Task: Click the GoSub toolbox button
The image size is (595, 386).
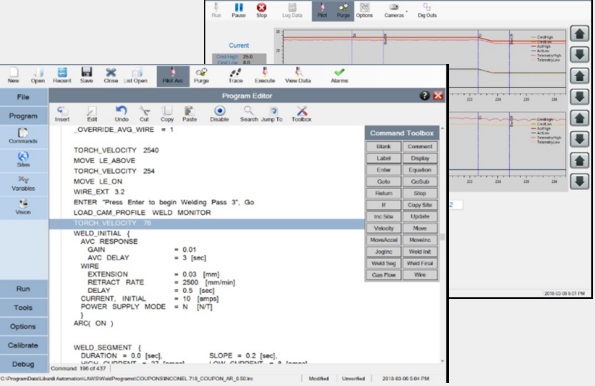Action: [420, 181]
